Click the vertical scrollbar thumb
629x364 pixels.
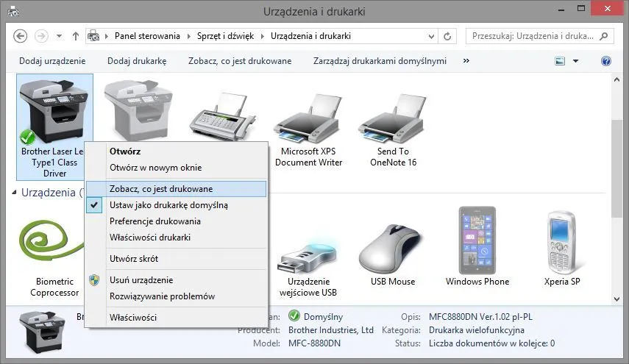click(617, 168)
